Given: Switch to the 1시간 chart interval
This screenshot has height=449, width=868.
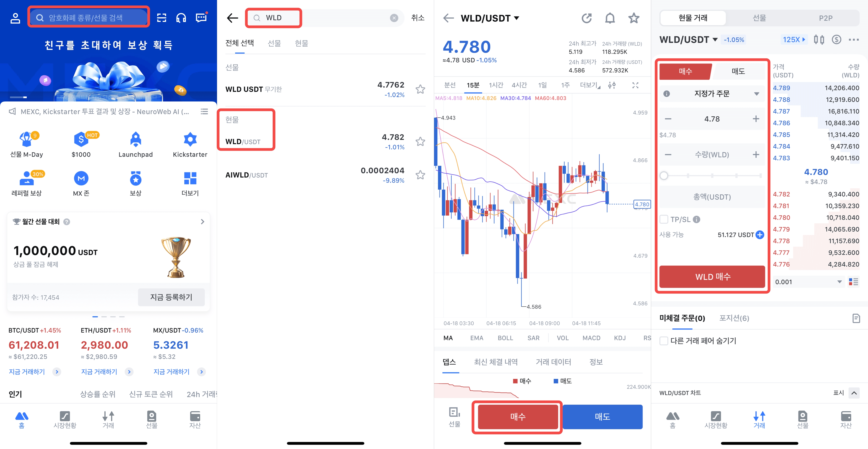Looking at the screenshot, I should pyautogui.click(x=496, y=85).
